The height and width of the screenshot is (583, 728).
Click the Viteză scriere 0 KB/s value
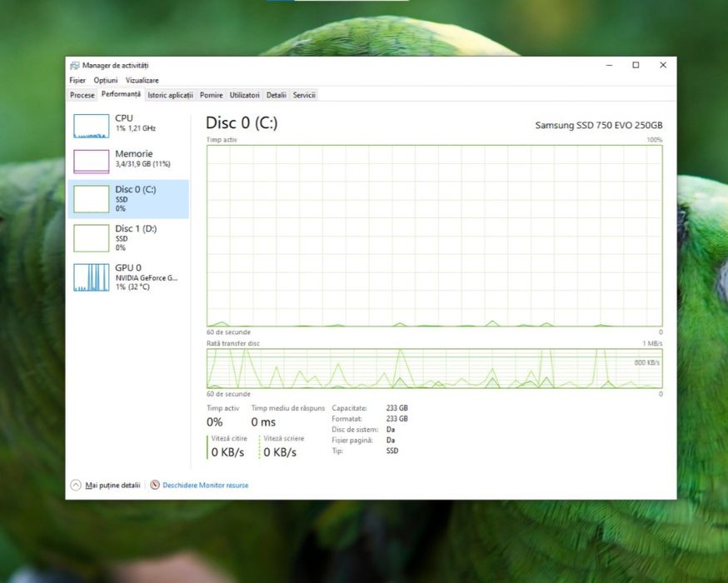pyautogui.click(x=280, y=452)
